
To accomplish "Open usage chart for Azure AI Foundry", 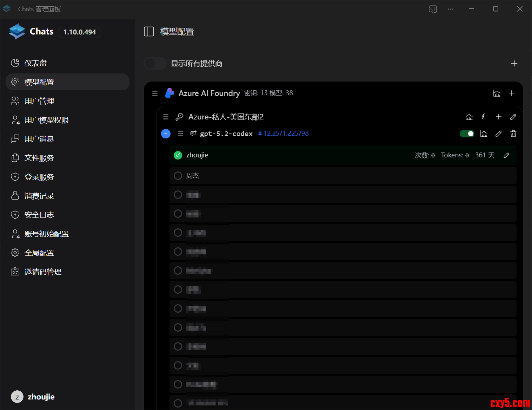I will [497, 93].
